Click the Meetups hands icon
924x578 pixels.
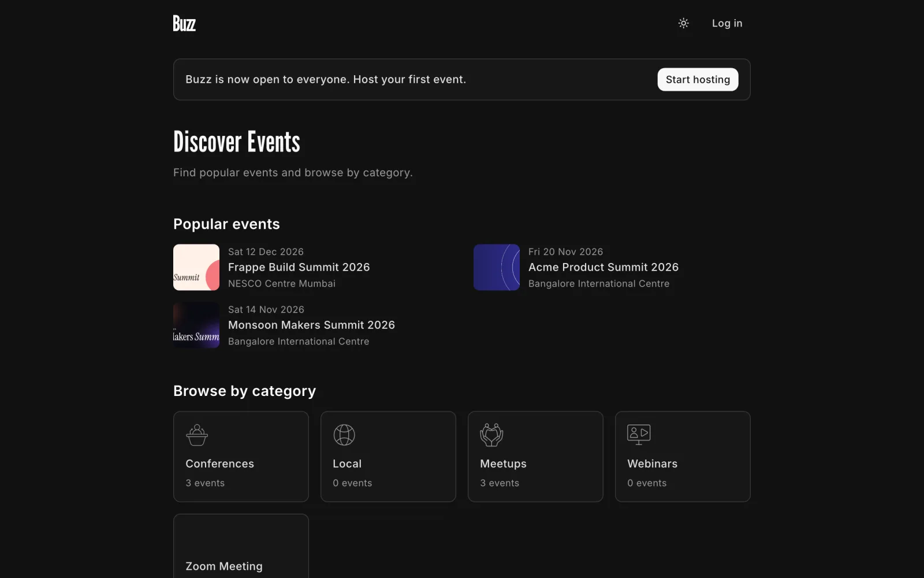click(491, 435)
